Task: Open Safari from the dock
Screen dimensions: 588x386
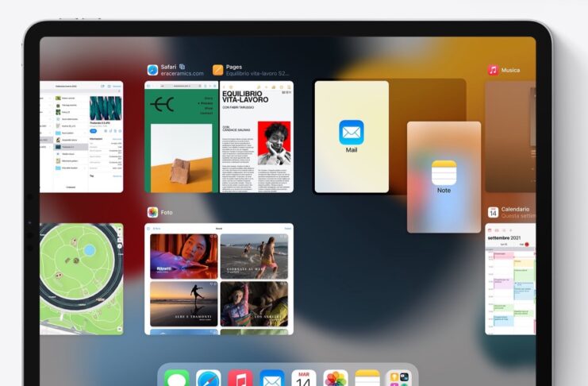Action: 209,378
